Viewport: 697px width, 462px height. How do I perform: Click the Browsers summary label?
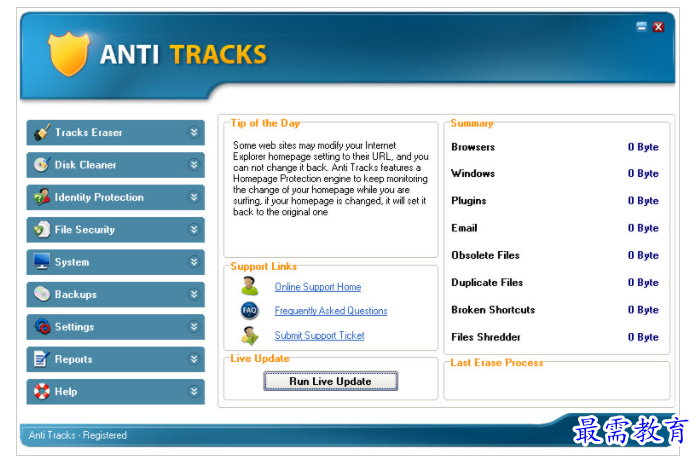(x=473, y=147)
